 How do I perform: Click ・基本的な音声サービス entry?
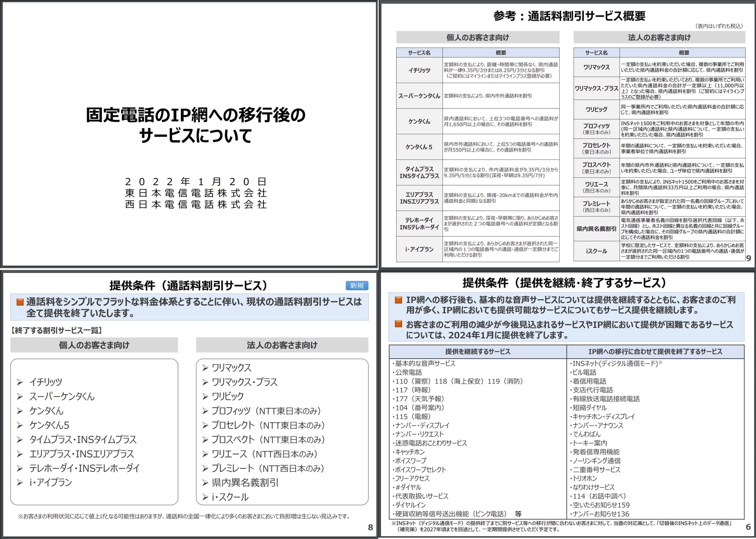pyautogui.click(x=424, y=363)
